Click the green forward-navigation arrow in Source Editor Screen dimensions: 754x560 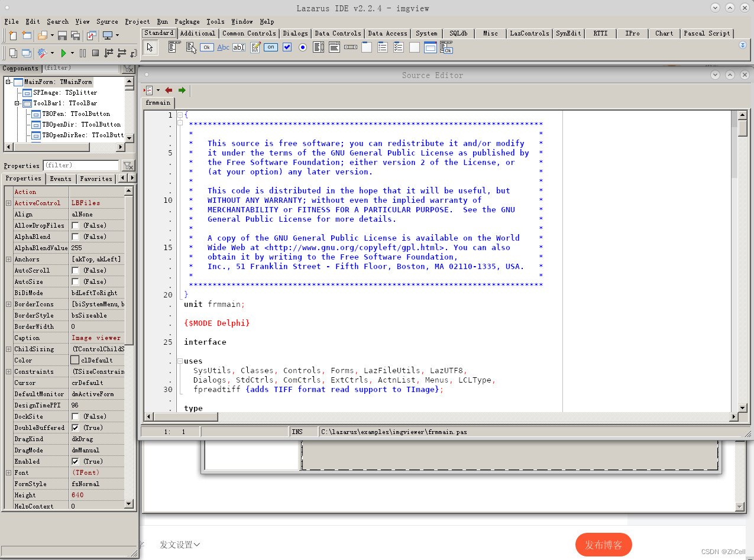(182, 90)
